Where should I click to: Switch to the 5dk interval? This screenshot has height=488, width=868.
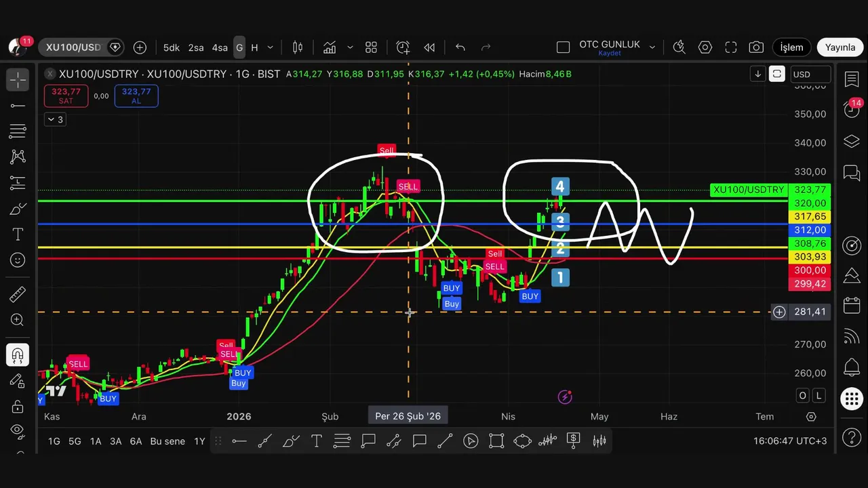pyautogui.click(x=172, y=47)
